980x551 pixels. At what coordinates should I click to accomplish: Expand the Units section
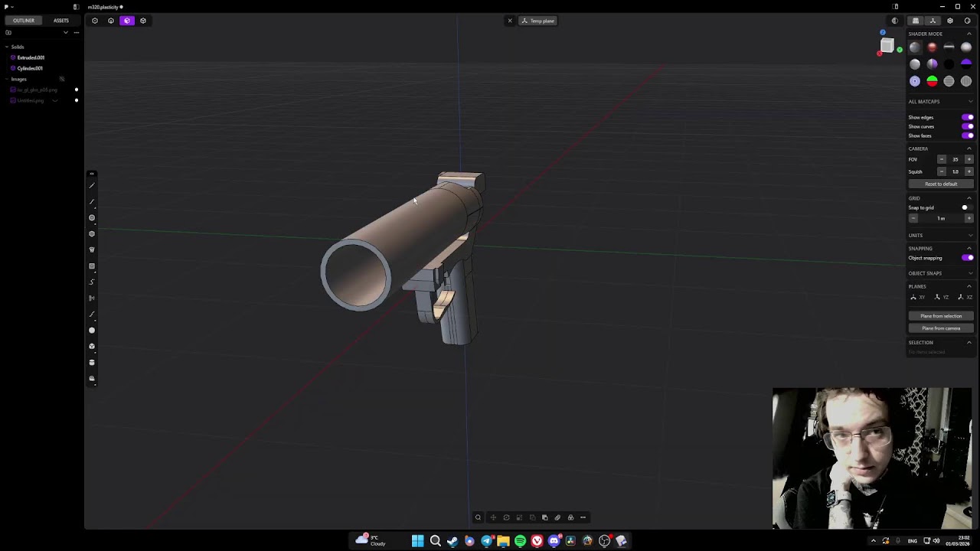969,235
